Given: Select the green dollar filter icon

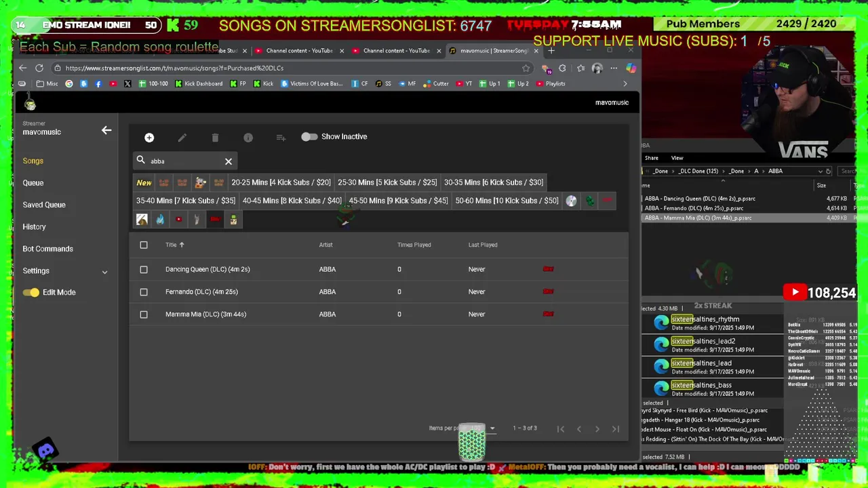Looking at the screenshot, I should pos(589,201).
